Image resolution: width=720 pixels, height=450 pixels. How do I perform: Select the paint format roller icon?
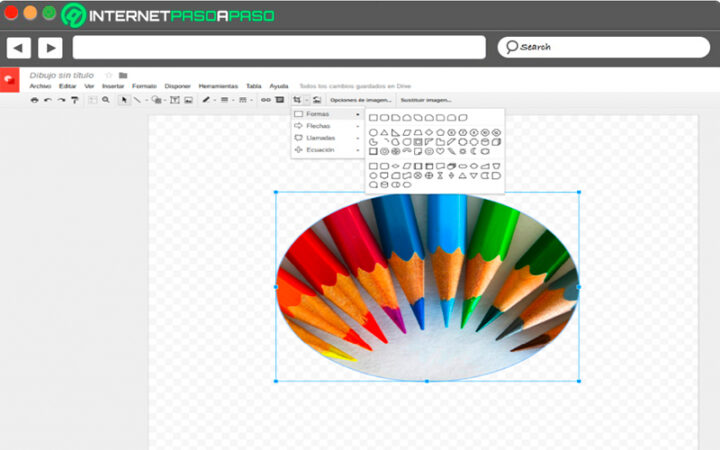click(x=75, y=100)
